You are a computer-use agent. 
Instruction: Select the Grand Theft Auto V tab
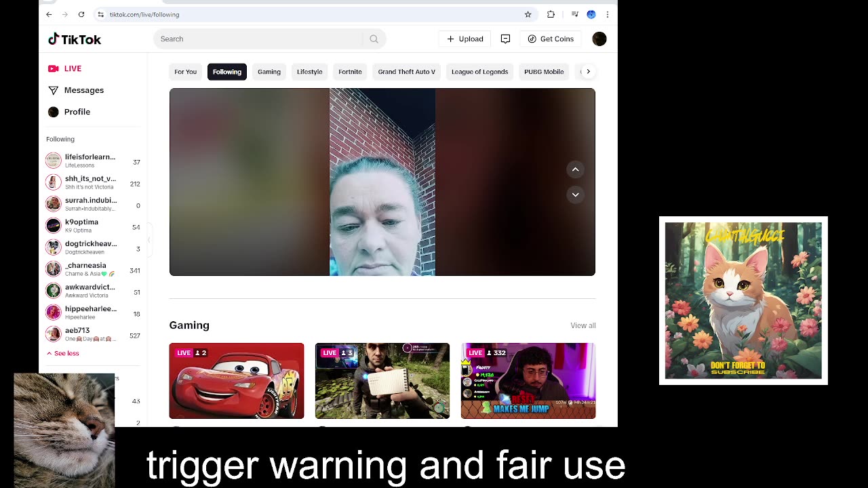tap(406, 72)
